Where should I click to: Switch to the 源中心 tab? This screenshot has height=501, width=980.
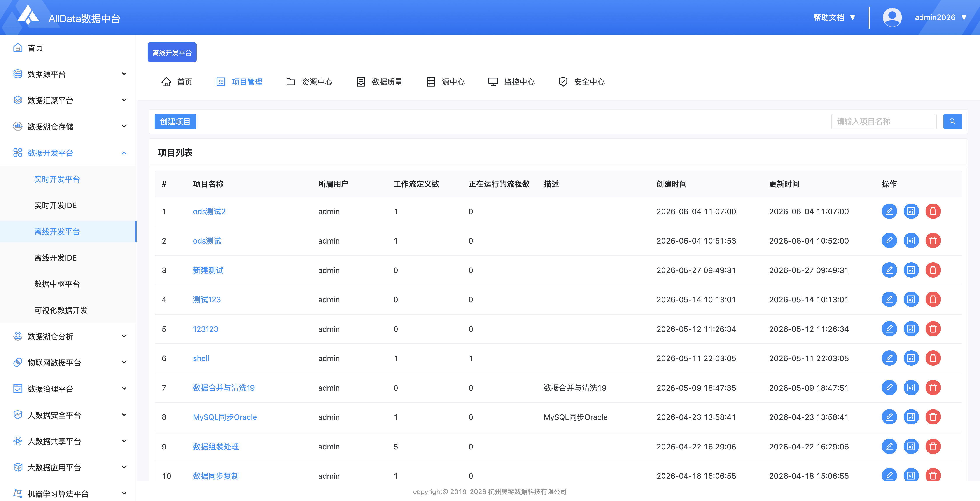(446, 82)
